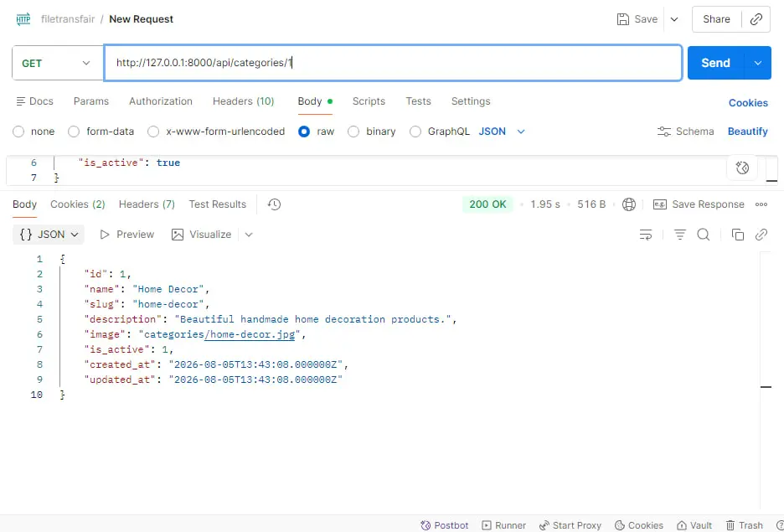This screenshot has width=784, height=532.
Task: Click Start Proxy in status bar
Action: point(570,525)
